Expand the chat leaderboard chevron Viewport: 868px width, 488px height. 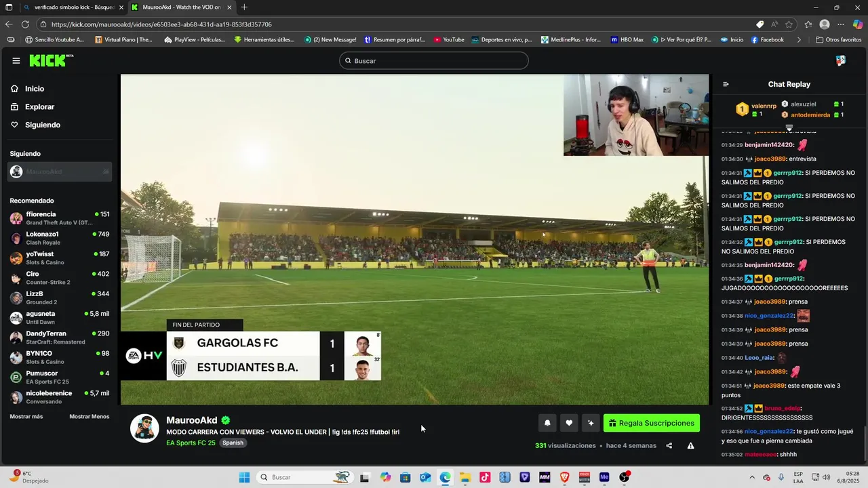point(789,127)
